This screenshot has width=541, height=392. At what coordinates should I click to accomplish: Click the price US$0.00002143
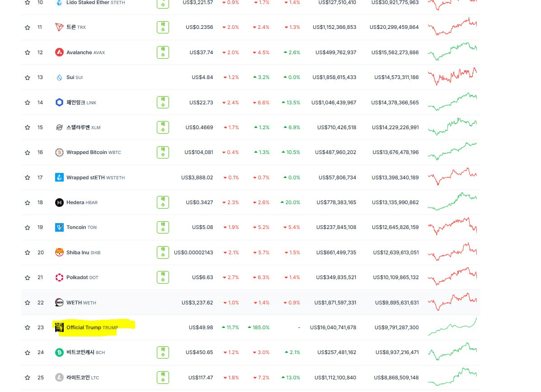click(193, 252)
